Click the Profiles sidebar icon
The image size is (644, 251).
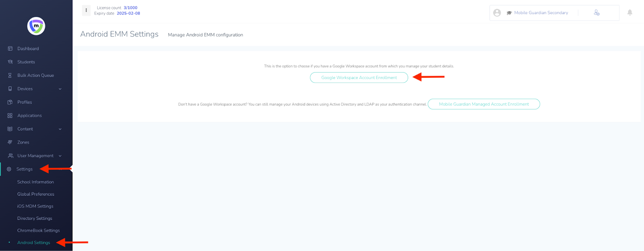pos(10,102)
